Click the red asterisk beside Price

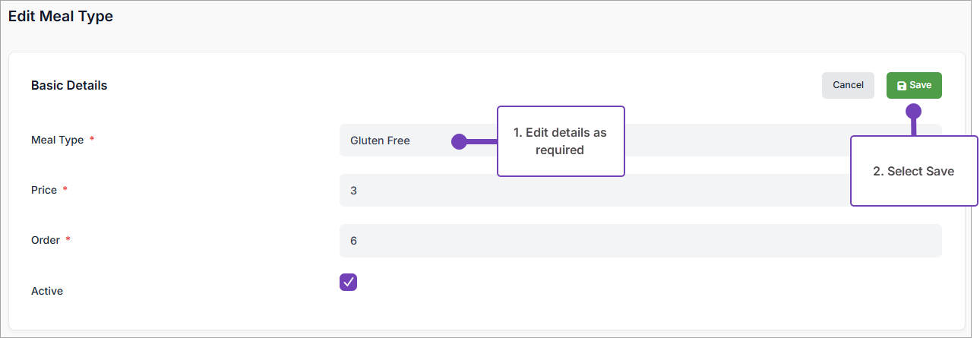pyautogui.click(x=65, y=190)
